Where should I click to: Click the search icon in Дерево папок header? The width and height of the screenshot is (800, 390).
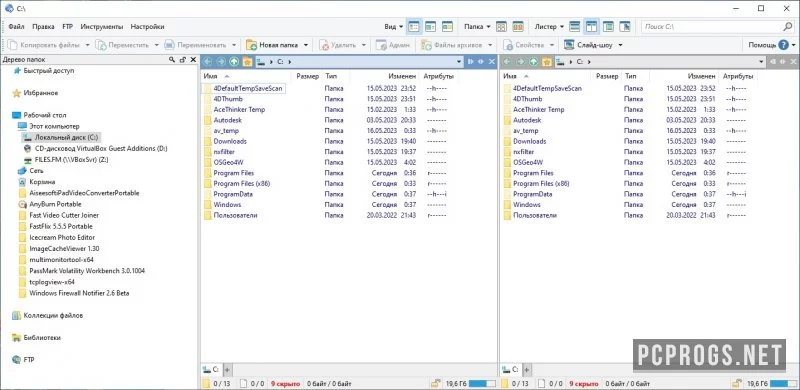172,60
